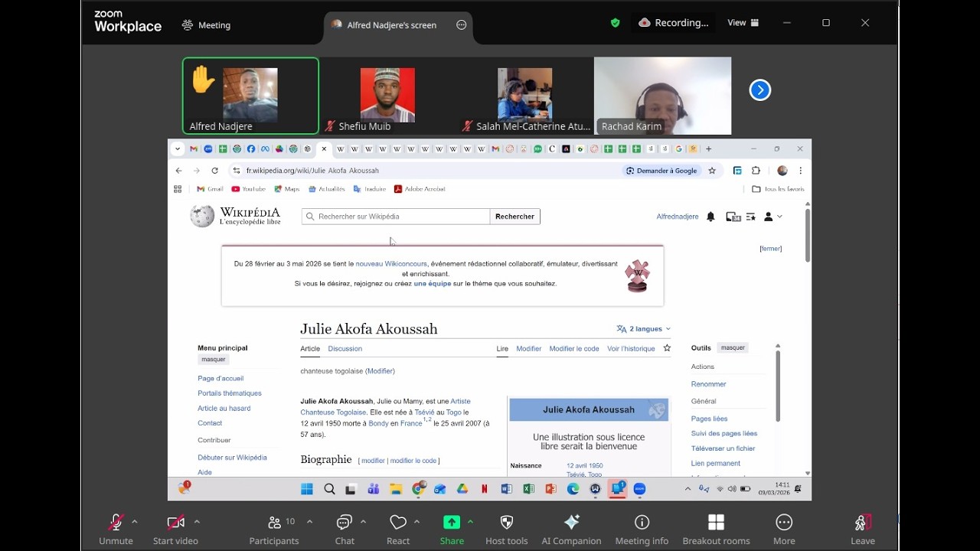
Task: Expand the Chat options arrow
Action: (x=363, y=522)
